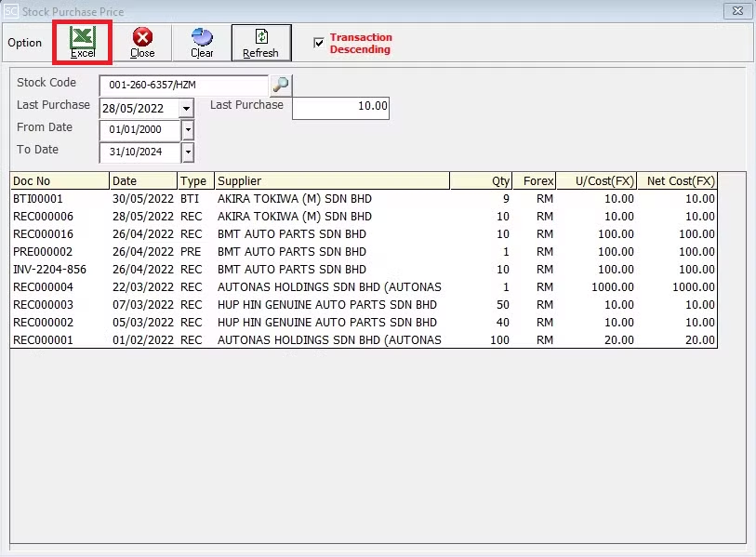Click quantity 50 in REC000003 row
756x557 pixels.
click(503, 305)
